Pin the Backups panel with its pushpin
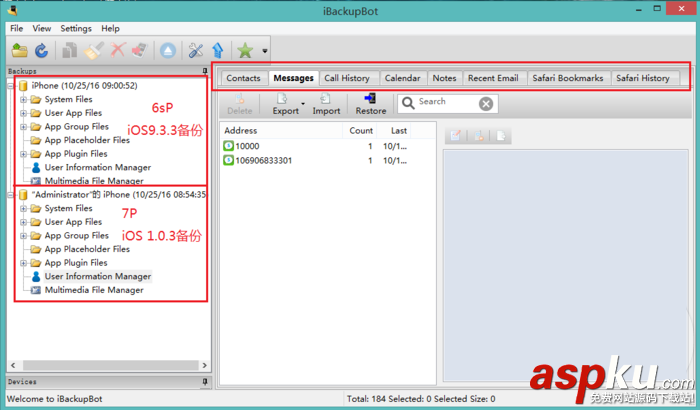The image size is (700, 410). pyautogui.click(x=204, y=71)
